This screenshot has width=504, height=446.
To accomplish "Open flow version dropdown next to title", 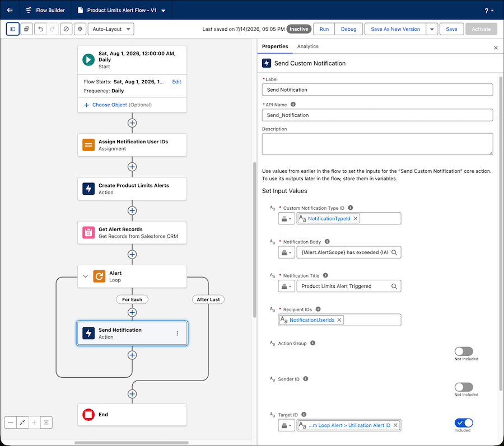I will (164, 11).
